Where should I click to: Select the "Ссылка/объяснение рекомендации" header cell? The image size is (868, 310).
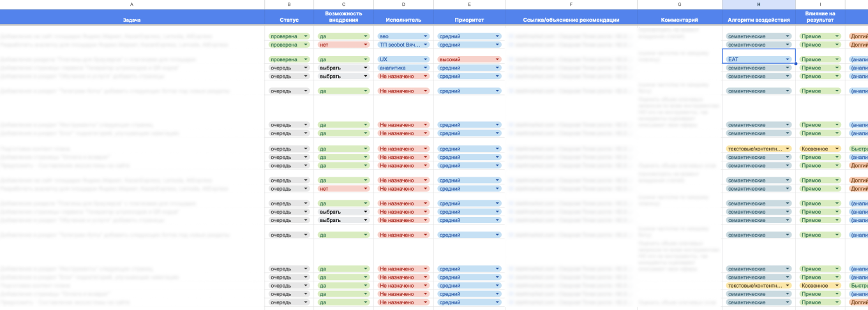click(x=571, y=20)
